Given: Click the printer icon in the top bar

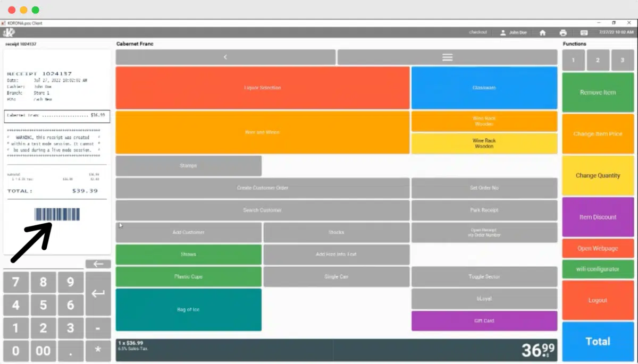Looking at the screenshot, I should pyautogui.click(x=563, y=32).
